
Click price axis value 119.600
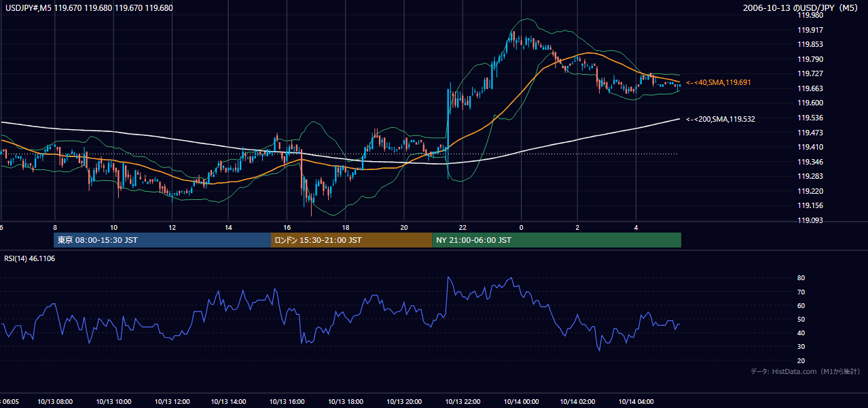coord(810,103)
